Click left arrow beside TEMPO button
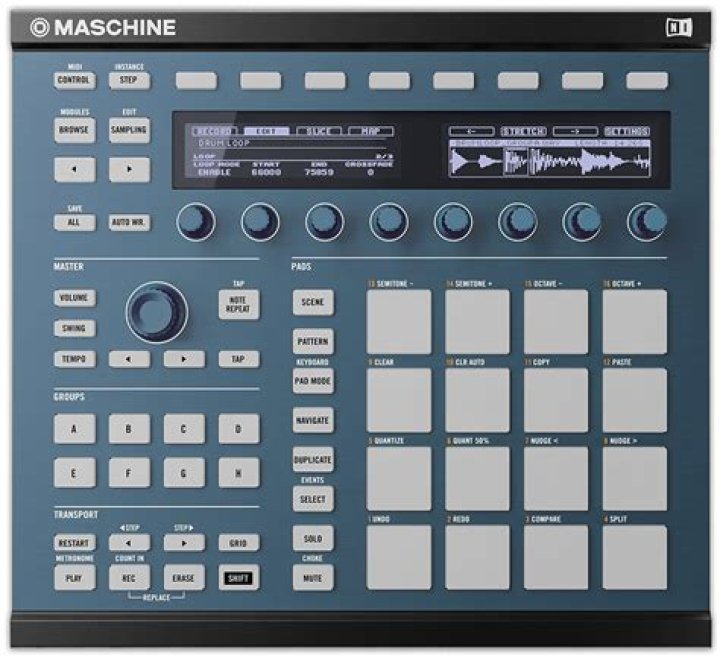Image resolution: width=720 pixels, height=658 pixels. click(x=129, y=359)
